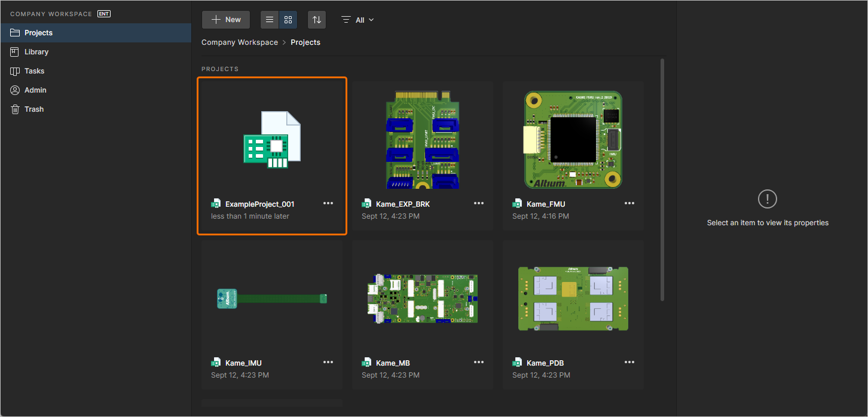Open the Admin section icon
868x417 pixels.
click(x=15, y=90)
